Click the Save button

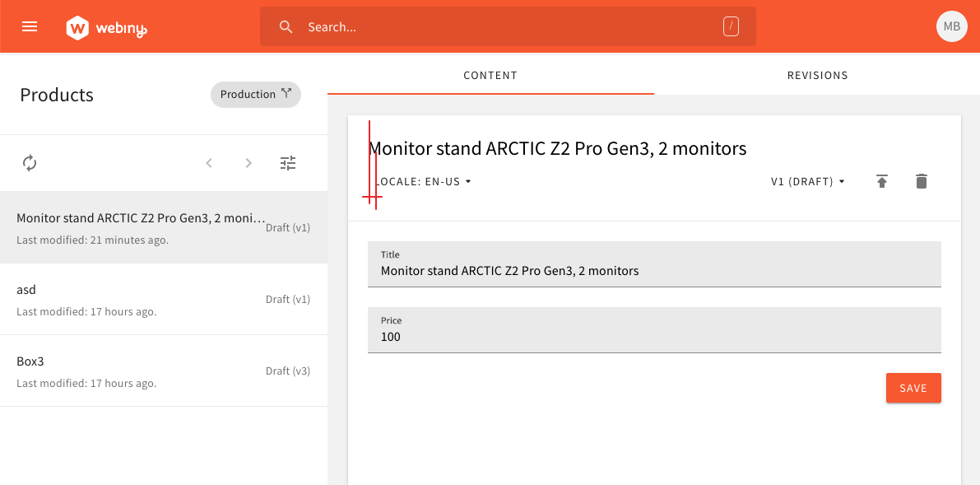pos(913,388)
